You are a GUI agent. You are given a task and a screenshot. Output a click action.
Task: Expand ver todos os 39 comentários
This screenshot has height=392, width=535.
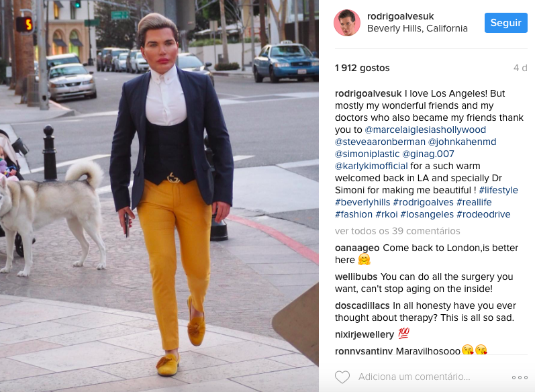(397, 231)
